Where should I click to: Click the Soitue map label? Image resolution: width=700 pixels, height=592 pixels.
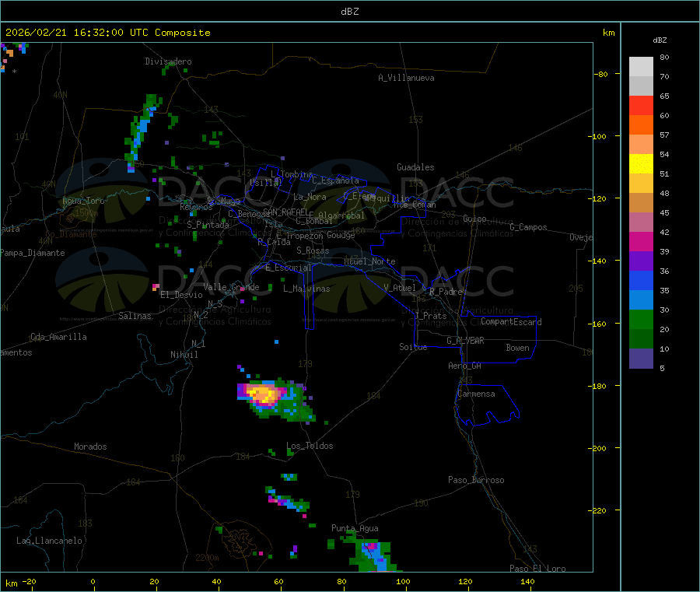pyautogui.click(x=413, y=347)
